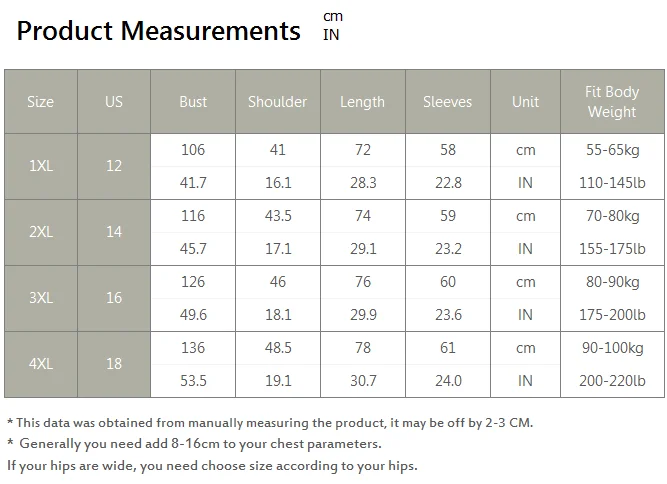667x484 pixels.
Task: Select the 29.9 length value
Action: 363,315
